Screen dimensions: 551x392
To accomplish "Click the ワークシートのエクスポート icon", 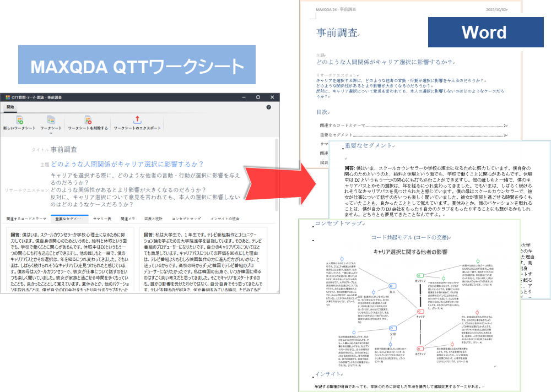I will [138, 120].
